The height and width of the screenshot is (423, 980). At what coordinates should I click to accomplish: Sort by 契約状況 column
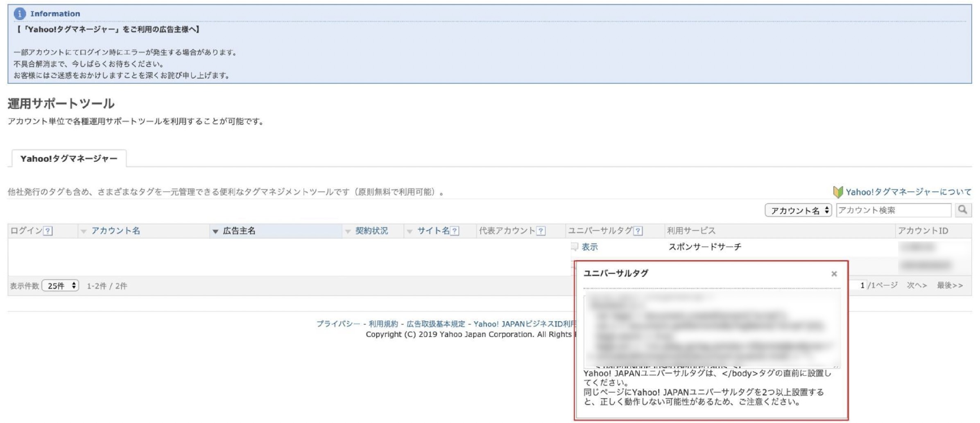click(x=371, y=231)
